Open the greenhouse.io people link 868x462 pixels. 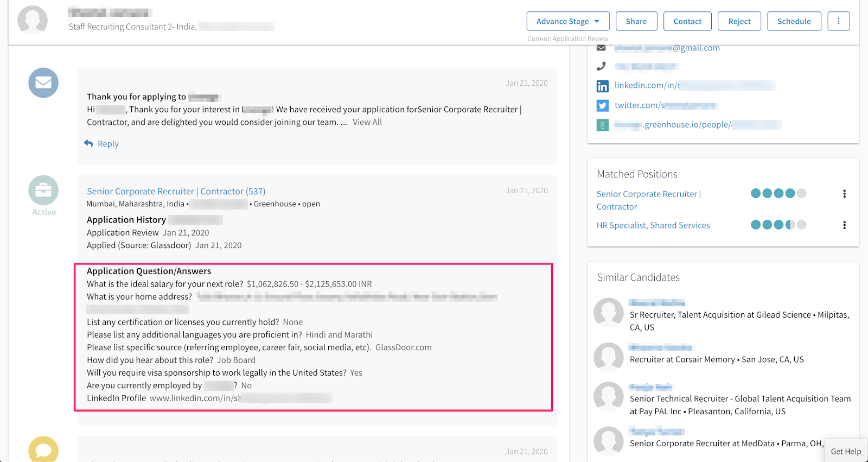point(698,125)
